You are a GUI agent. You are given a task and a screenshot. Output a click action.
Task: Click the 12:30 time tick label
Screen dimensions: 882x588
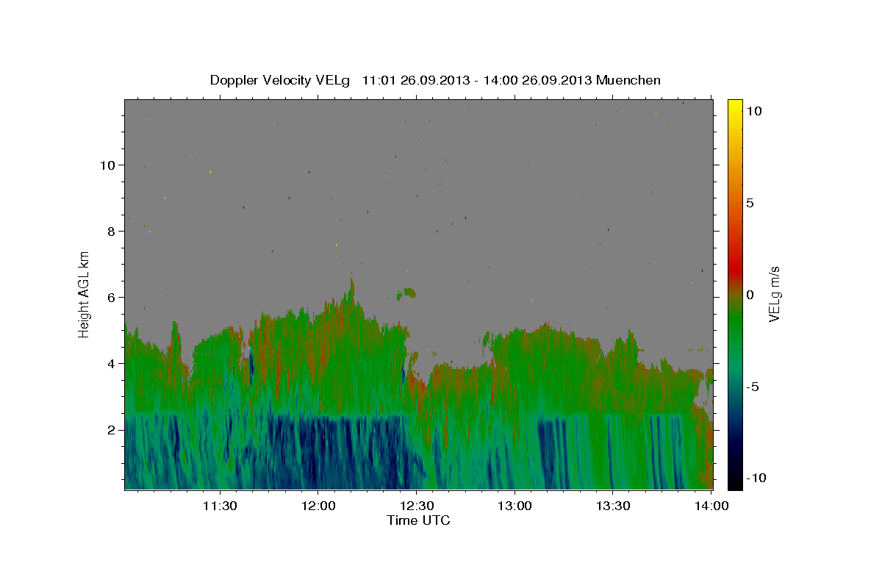(416, 506)
